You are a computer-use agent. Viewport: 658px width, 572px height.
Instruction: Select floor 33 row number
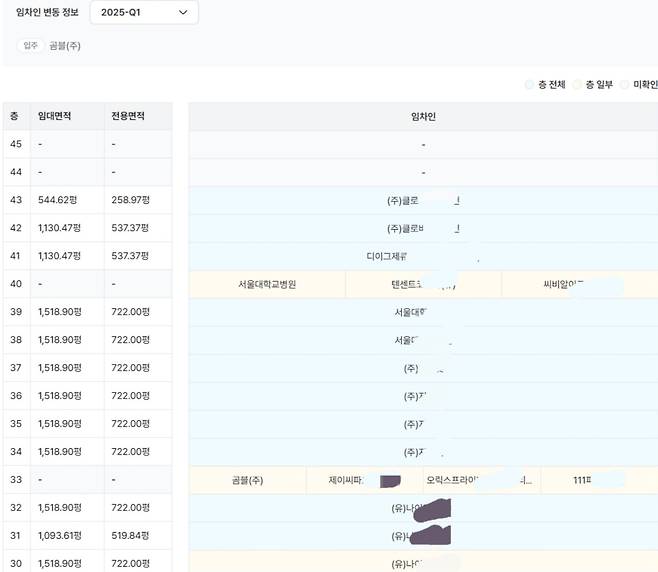(16, 480)
